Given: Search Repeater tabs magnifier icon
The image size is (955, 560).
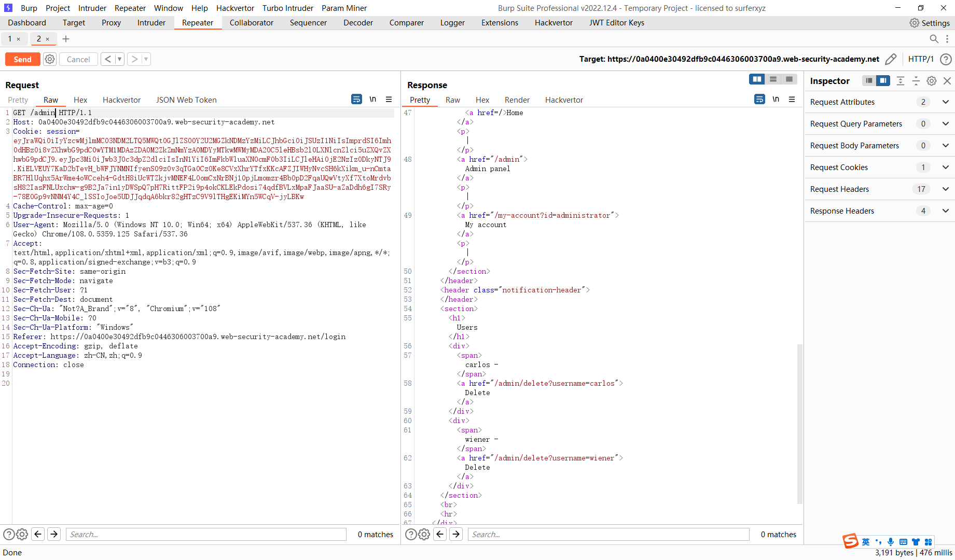Looking at the screenshot, I should point(934,39).
